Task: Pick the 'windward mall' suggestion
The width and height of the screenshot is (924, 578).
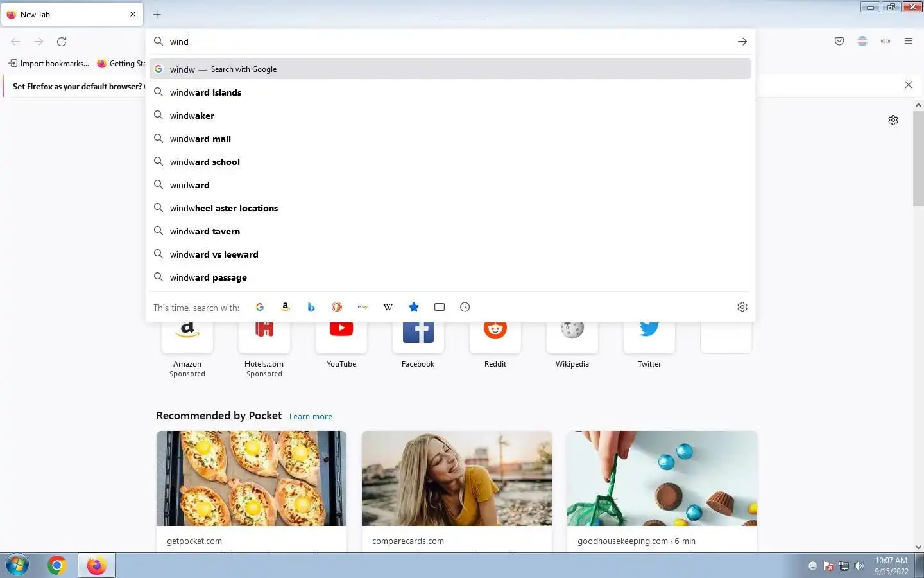Action: point(450,139)
